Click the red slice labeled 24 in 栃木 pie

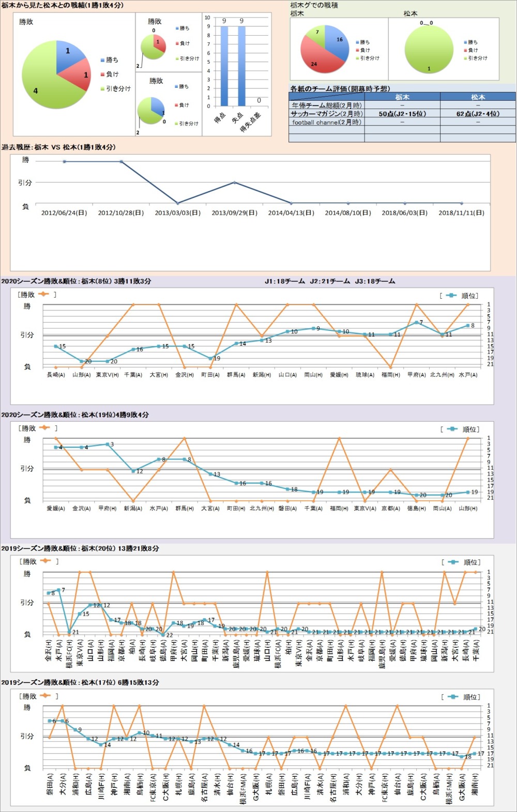315,59
